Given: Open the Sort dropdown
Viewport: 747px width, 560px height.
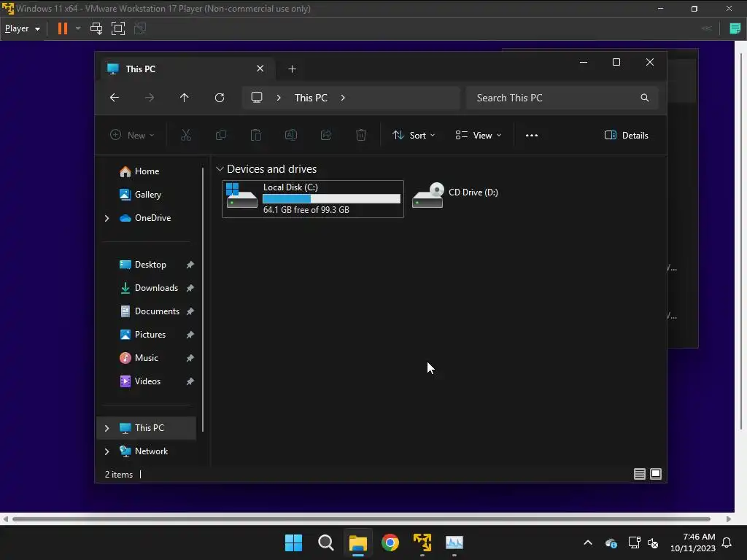Looking at the screenshot, I should coord(414,135).
